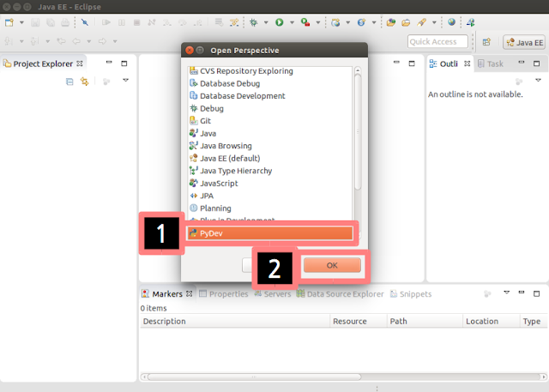Viewport: 549px width, 392px height.
Task: Select the PyDev perspective entry
Action: [x=270, y=233]
